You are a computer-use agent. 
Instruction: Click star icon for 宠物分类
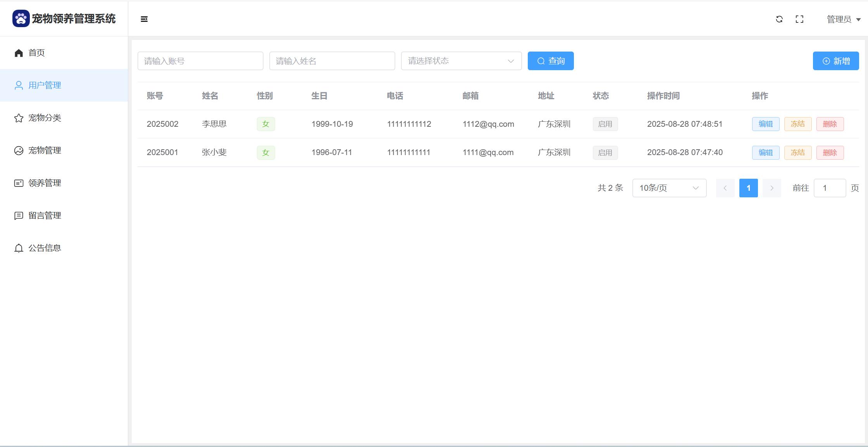[x=19, y=118]
